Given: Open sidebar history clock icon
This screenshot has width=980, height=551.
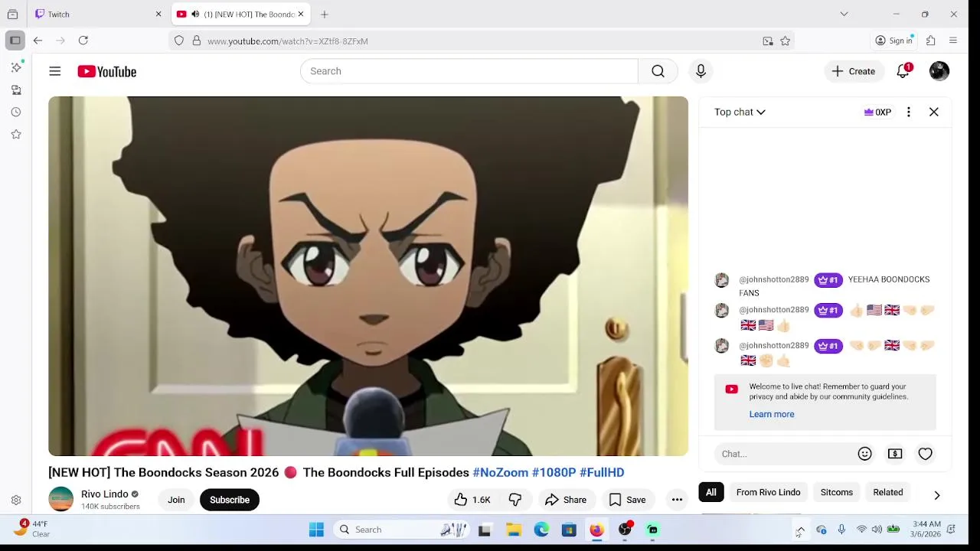Looking at the screenshot, I should point(16,112).
